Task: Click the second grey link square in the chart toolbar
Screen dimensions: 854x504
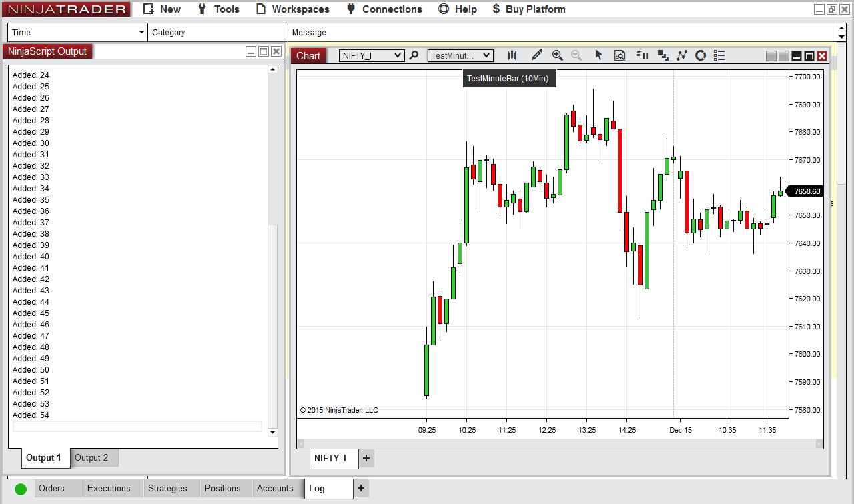Action: (784, 56)
